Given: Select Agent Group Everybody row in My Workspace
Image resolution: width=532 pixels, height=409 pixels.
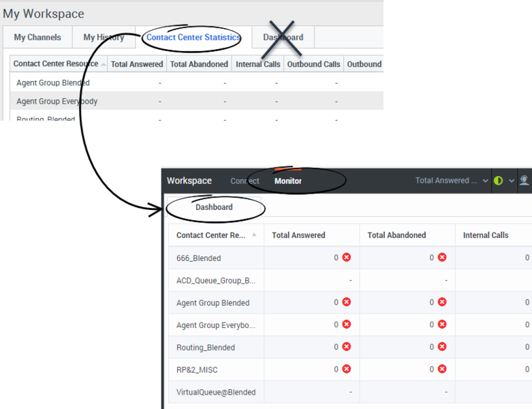Looking at the screenshot, I should (x=197, y=101).
